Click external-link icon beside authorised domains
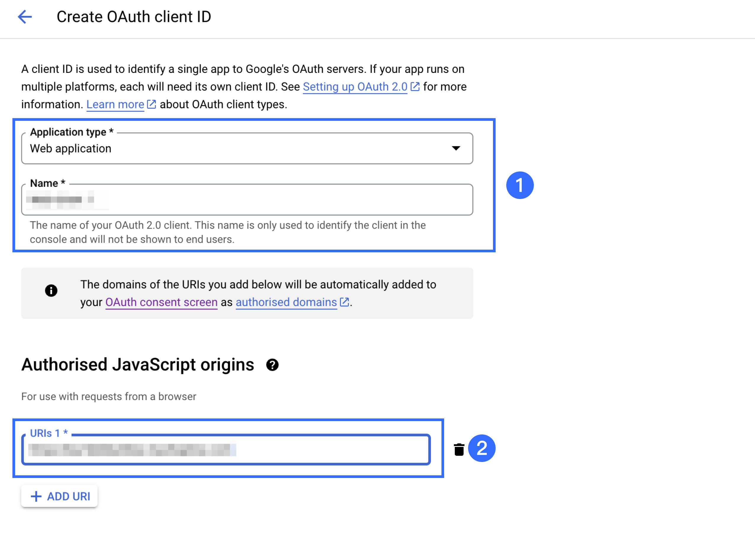Screen dimensions: 755x560 click(x=344, y=302)
